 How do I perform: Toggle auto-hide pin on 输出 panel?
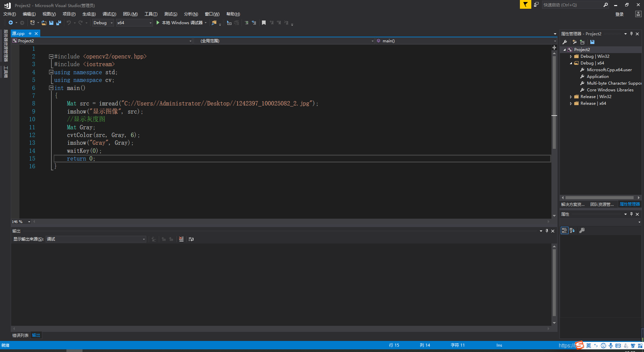point(547,231)
